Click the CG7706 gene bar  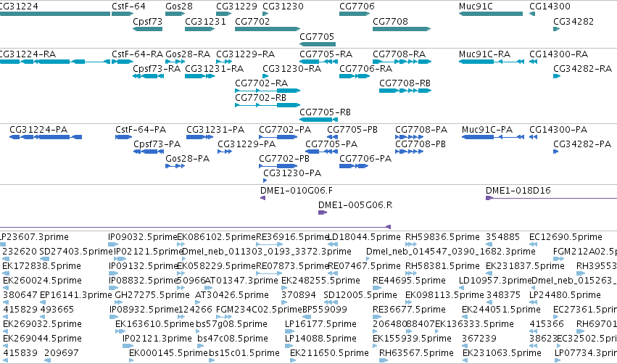pos(354,14)
